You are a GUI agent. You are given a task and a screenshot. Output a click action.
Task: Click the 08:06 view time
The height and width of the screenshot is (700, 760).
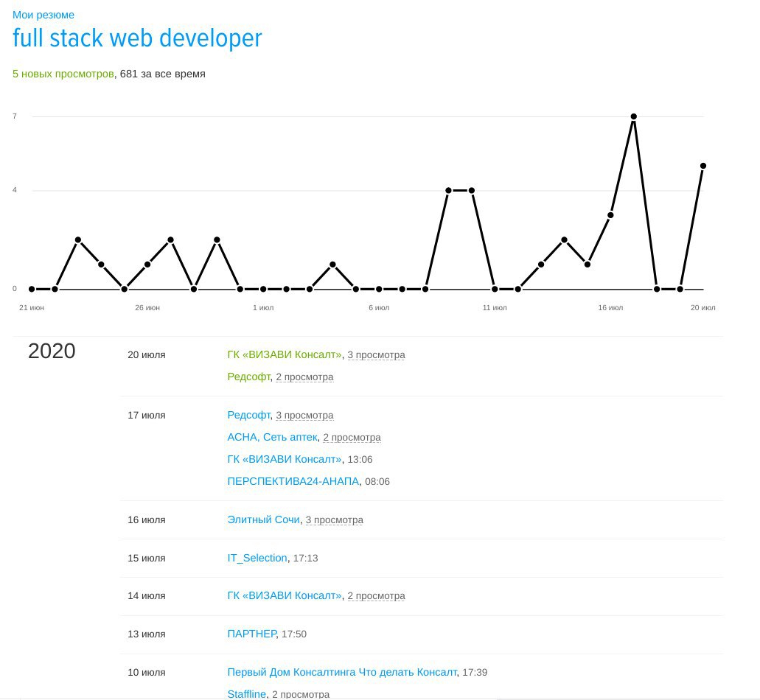[x=377, y=482]
